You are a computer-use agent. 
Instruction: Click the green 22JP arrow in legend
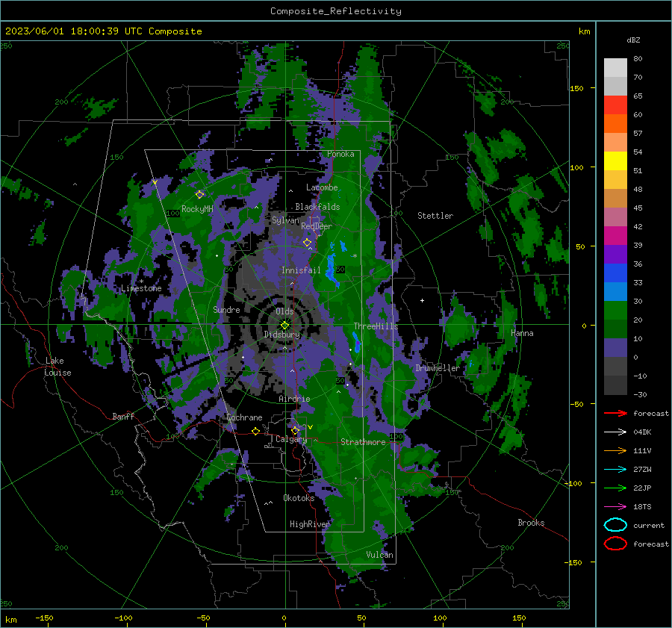coord(615,488)
